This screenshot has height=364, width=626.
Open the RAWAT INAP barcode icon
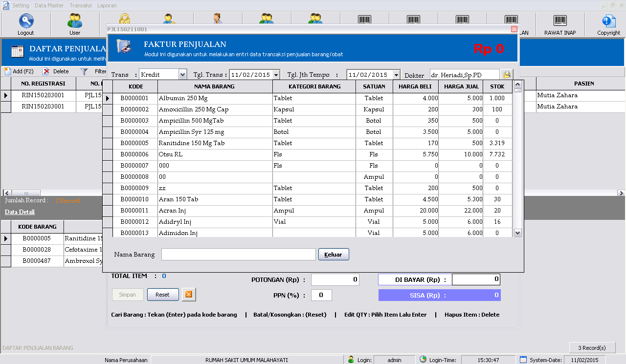tap(560, 21)
